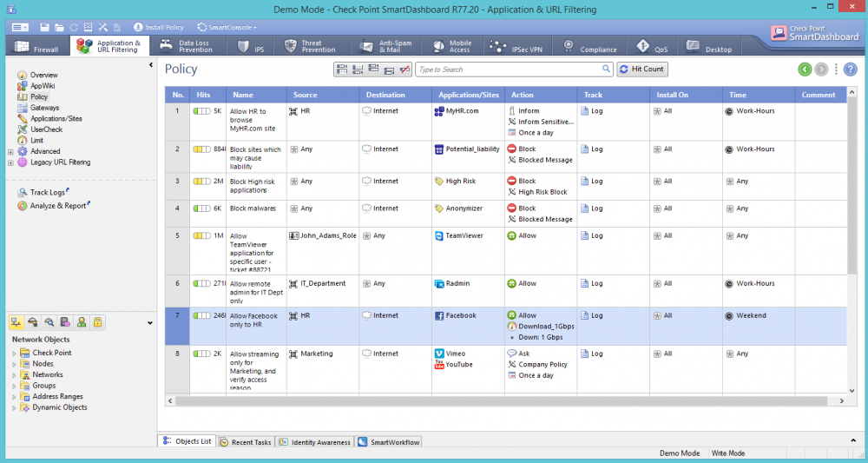Select the Resources magnifier icon in the objects bar
The width and height of the screenshot is (868, 463).
49,322
